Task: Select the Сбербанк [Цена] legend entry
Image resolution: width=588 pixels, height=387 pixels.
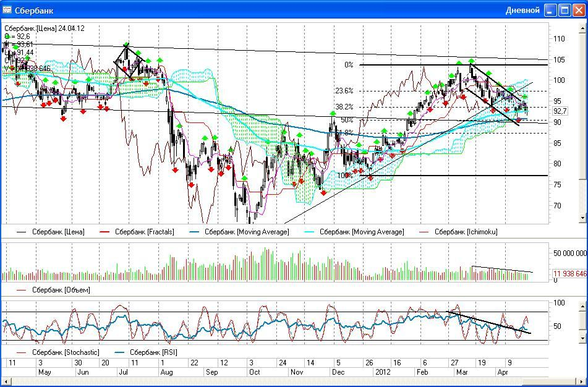Action: coord(50,232)
